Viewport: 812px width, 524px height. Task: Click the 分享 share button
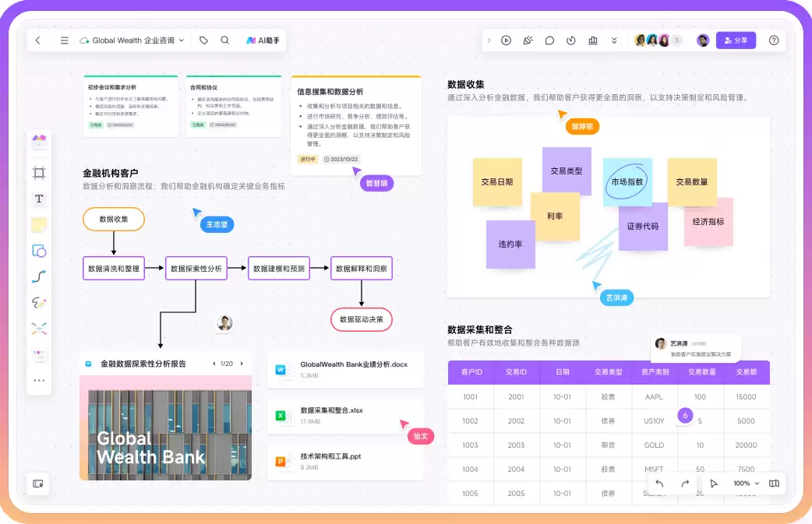pos(736,40)
